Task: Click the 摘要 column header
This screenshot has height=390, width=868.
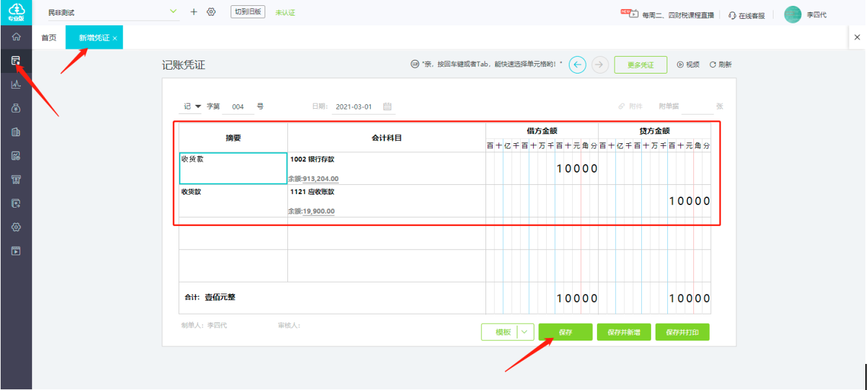Action: click(233, 138)
